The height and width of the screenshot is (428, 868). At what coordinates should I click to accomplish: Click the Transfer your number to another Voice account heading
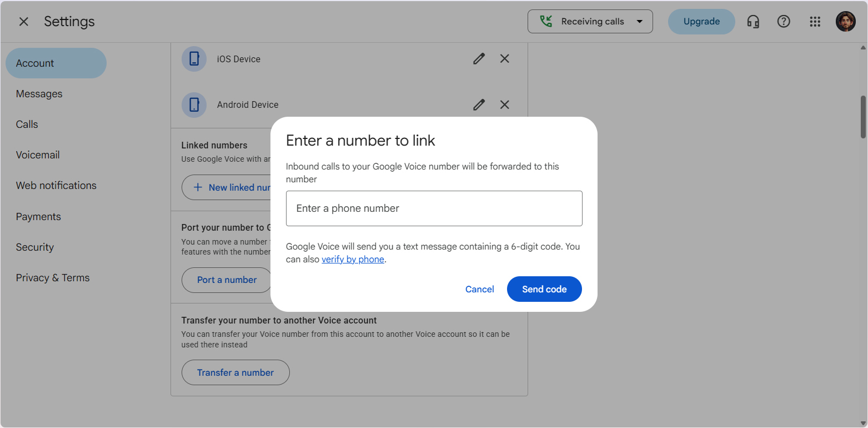279,320
